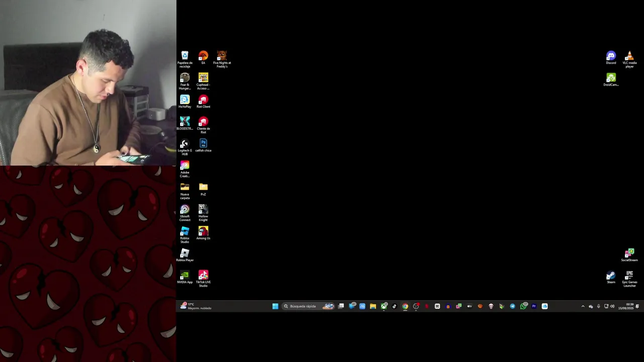Open the Steam desktop shortcut
Viewport: 644px width, 362px height.
(x=611, y=277)
